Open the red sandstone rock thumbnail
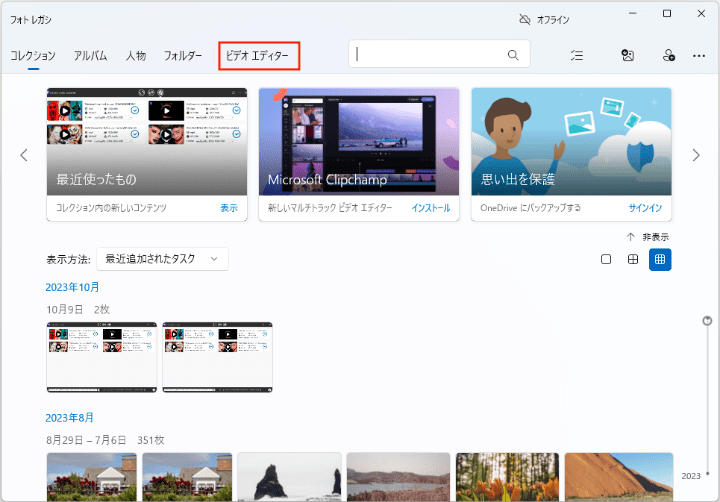 (619, 477)
